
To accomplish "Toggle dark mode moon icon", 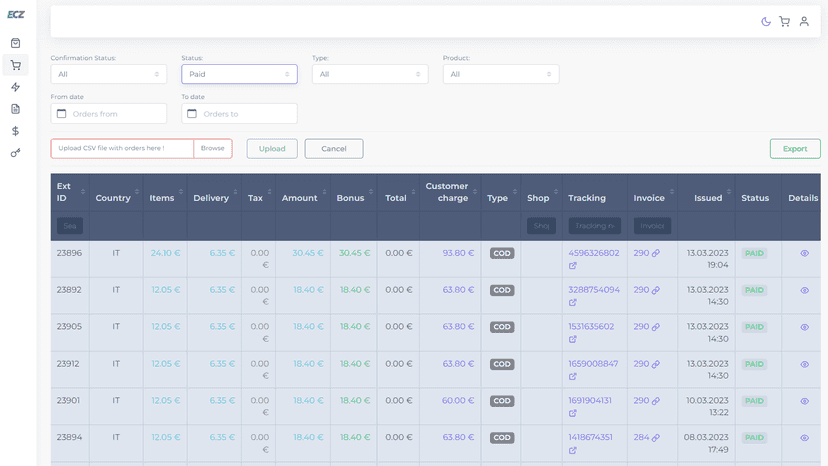I will pos(766,22).
